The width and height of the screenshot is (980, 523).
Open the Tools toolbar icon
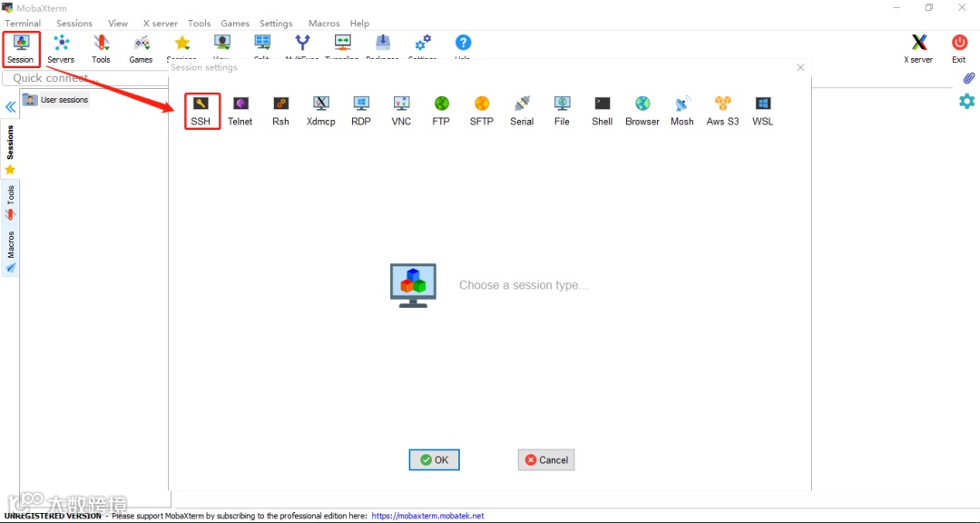click(x=101, y=49)
